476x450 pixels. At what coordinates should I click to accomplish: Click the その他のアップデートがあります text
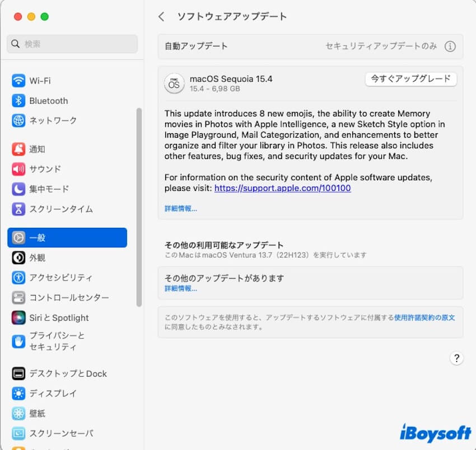pos(225,278)
